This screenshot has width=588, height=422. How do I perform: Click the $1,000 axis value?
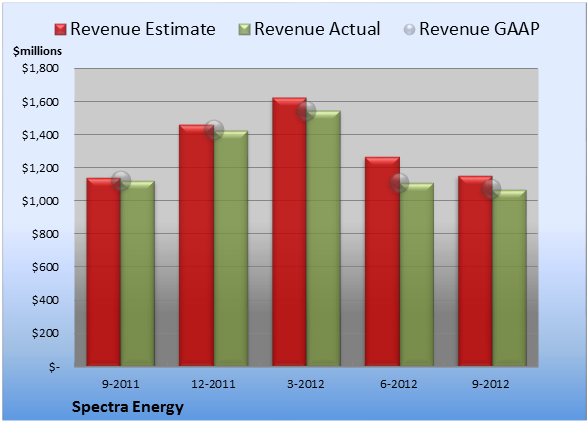pos(40,201)
